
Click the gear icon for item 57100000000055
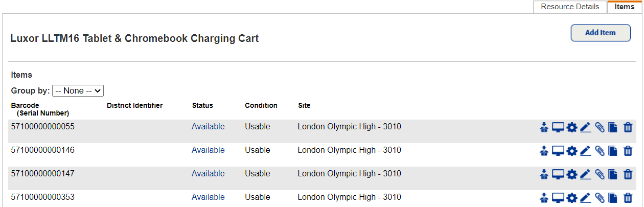pos(572,127)
